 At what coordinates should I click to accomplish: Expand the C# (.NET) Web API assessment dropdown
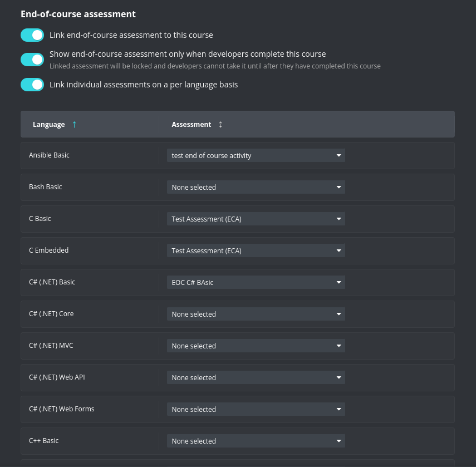tap(256, 378)
